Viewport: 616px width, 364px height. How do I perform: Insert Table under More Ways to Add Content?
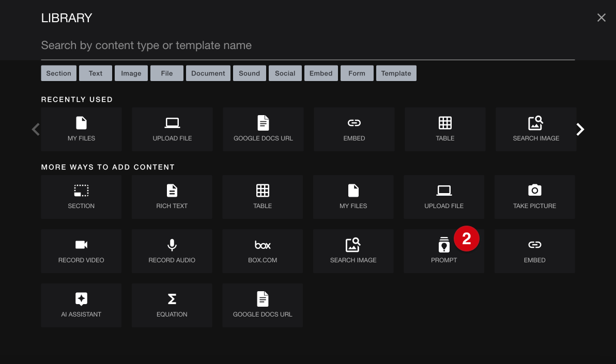click(263, 197)
